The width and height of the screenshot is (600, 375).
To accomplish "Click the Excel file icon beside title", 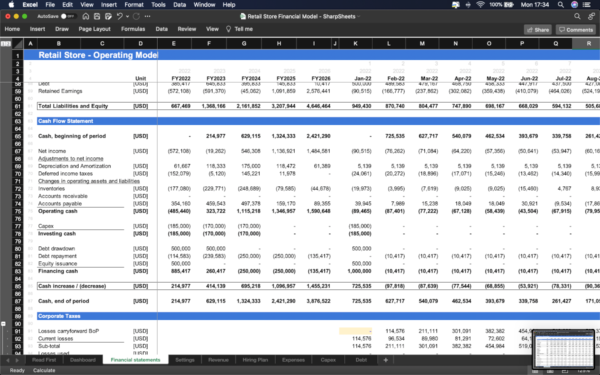I will pyautogui.click(x=243, y=16).
